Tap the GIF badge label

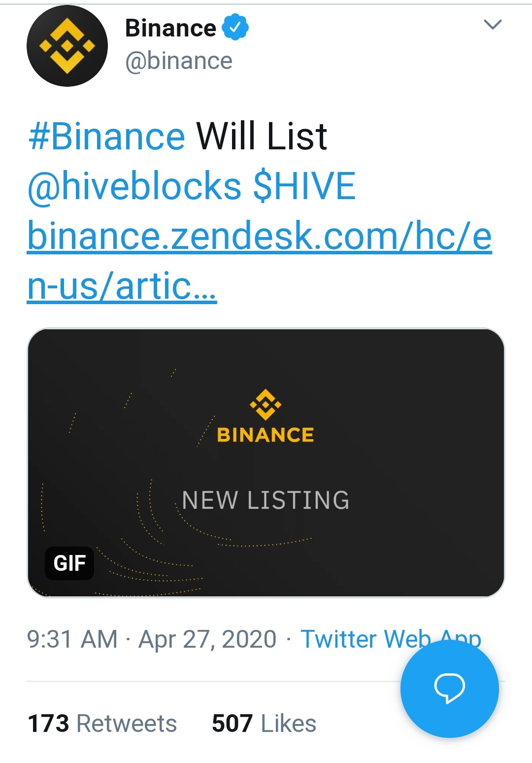[x=69, y=563]
